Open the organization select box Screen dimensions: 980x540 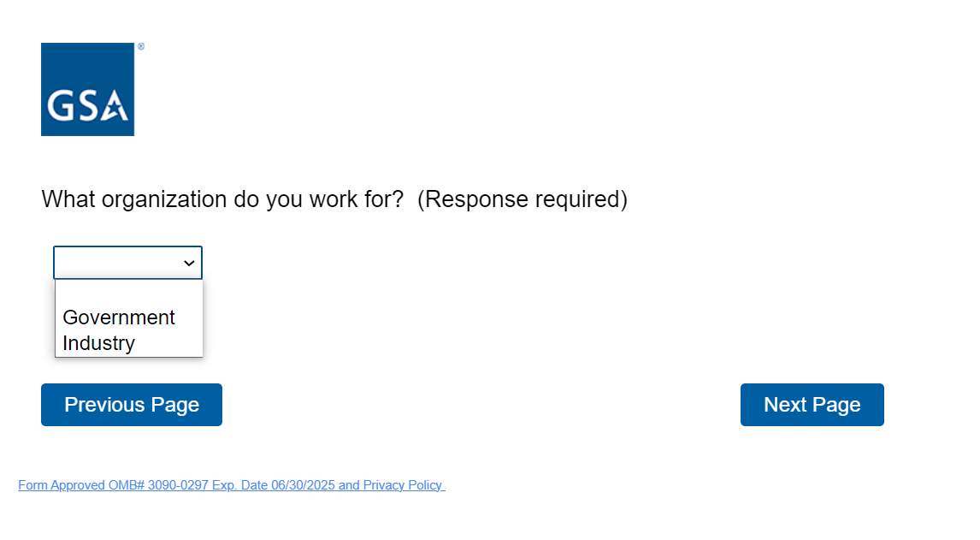tap(127, 263)
